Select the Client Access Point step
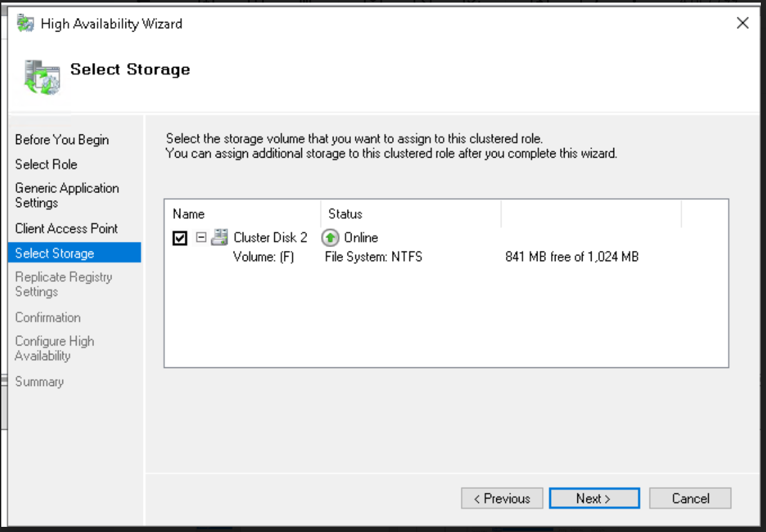Image resolution: width=766 pixels, height=532 pixels. (66, 228)
